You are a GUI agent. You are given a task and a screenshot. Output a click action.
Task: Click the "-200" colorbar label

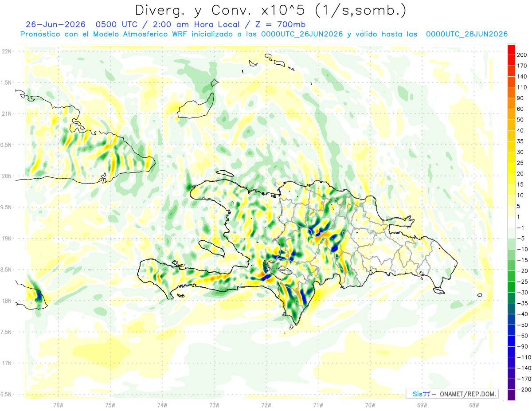tap(523, 390)
